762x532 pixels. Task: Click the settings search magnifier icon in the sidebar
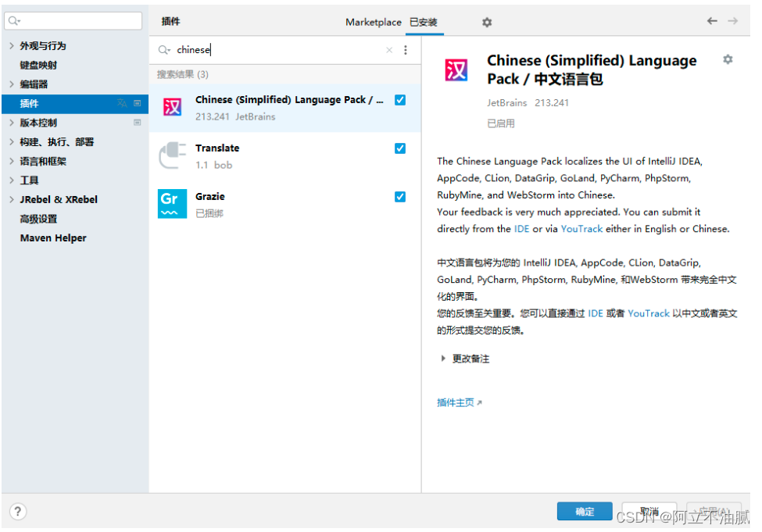(14, 21)
